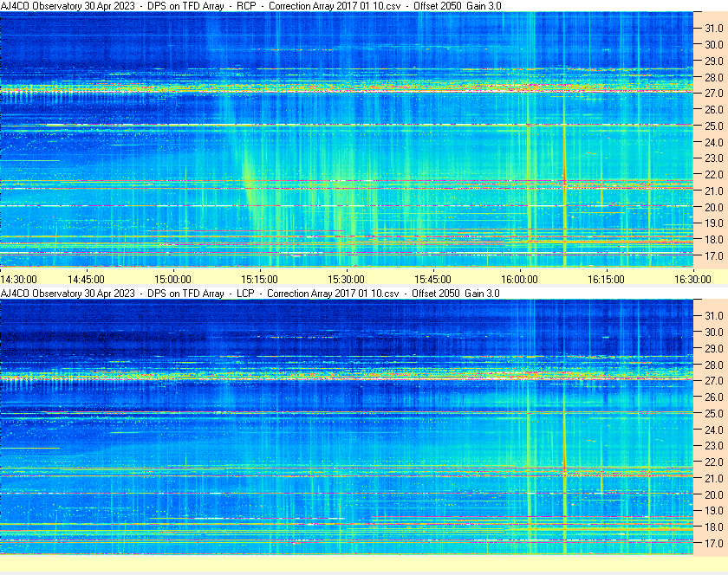Click the 15:15:00 time axis label
Image resolution: width=728 pixels, height=575 pixels.
(259, 280)
